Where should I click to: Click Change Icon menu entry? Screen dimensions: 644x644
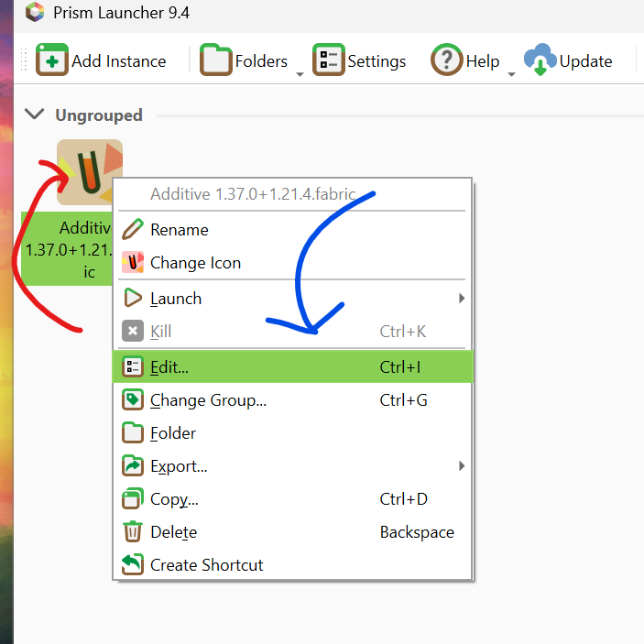135,263
